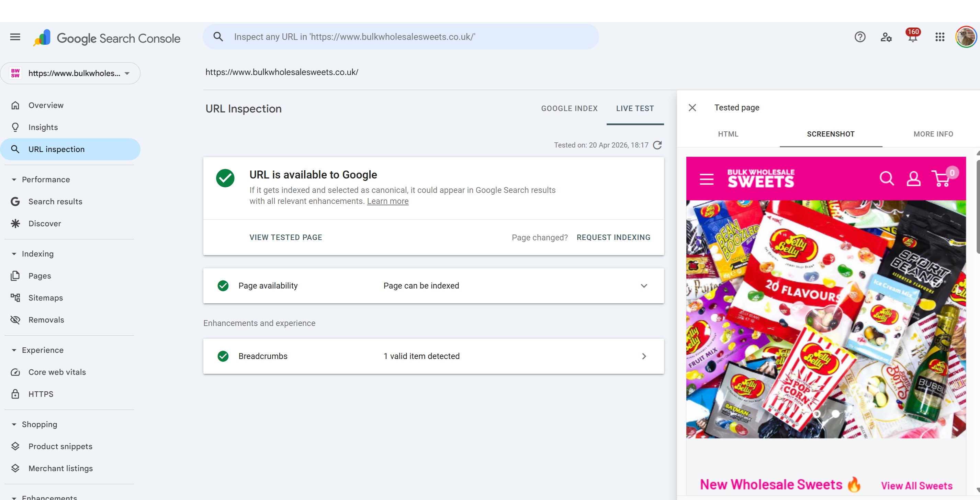This screenshot has width=980, height=500.
Task: Open the Google apps grid
Action: [940, 36]
